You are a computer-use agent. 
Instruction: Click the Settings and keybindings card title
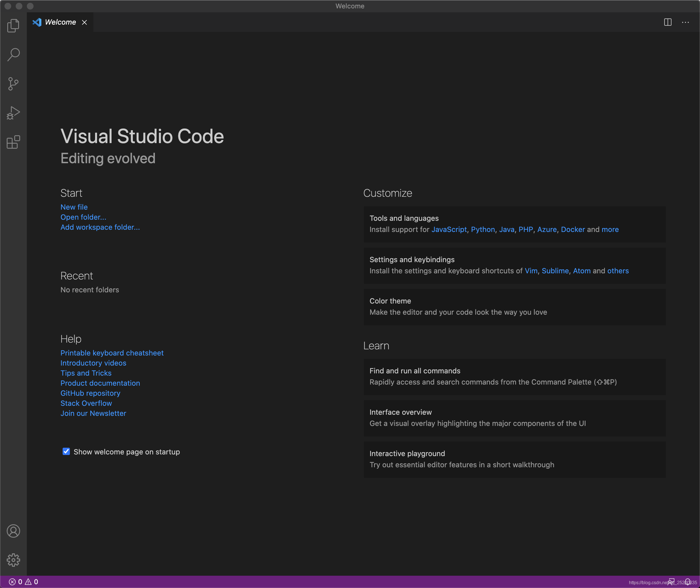pos(412,259)
